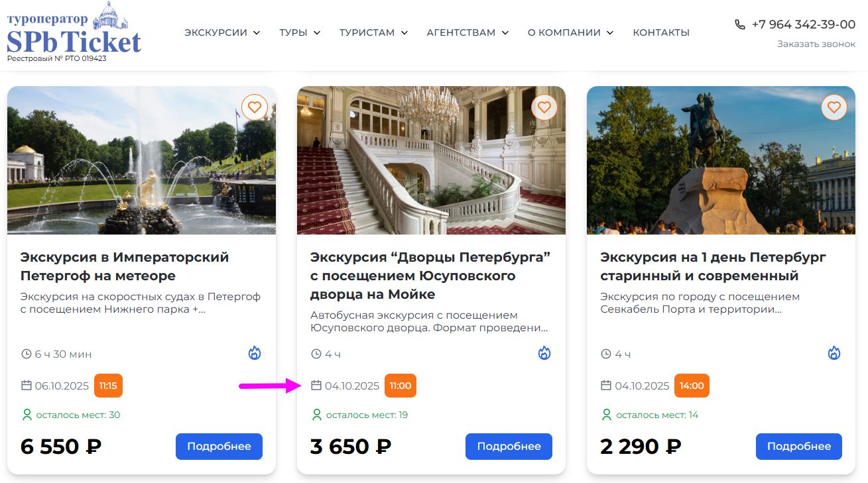Click green person icon near 'осталось мест: 19'

pos(317,415)
